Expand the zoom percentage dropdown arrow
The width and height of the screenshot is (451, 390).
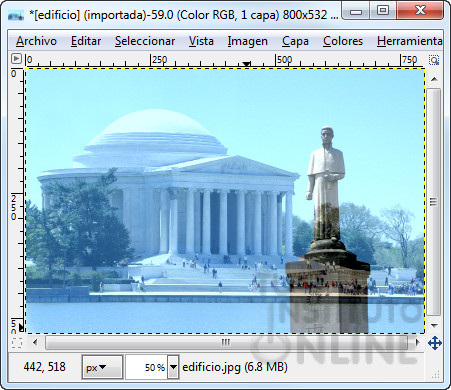pyautogui.click(x=173, y=367)
